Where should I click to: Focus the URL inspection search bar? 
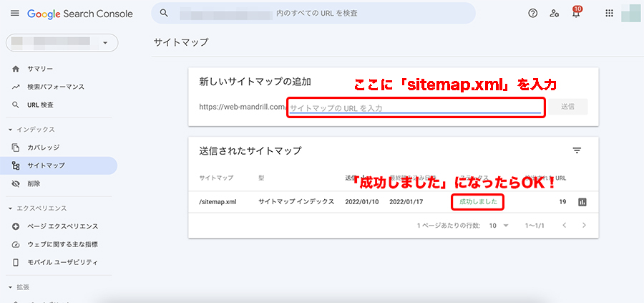coord(315,14)
